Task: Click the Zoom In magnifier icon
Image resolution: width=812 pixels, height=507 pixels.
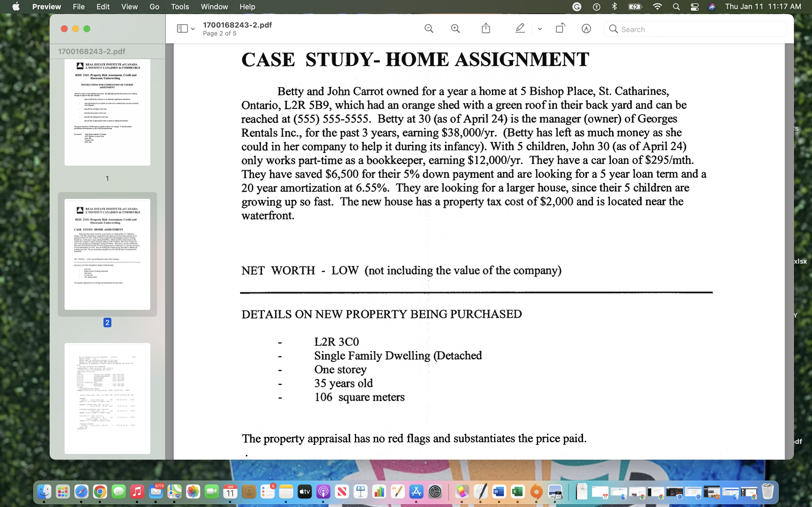Action: click(455, 29)
